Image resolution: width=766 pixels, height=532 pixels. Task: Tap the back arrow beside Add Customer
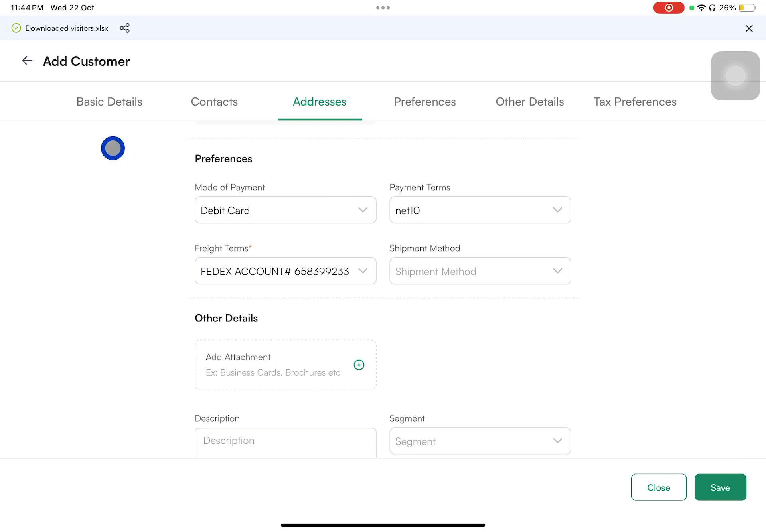tap(27, 61)
